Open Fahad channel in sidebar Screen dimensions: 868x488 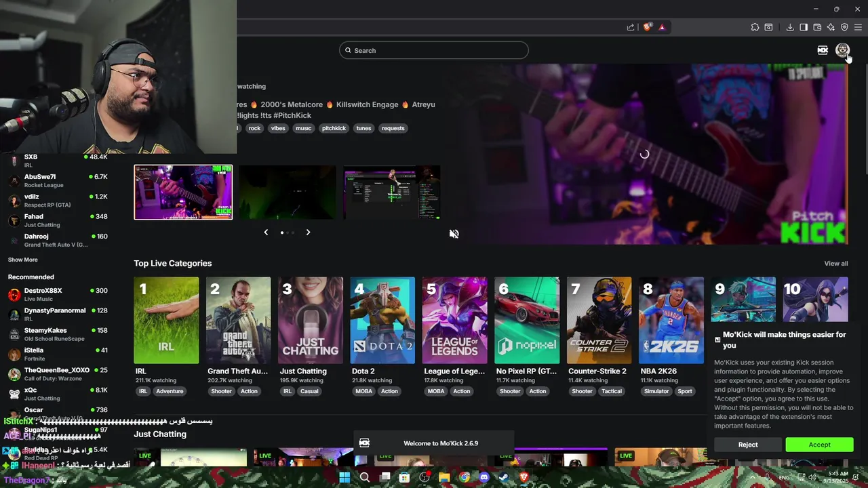pos(58,220)
